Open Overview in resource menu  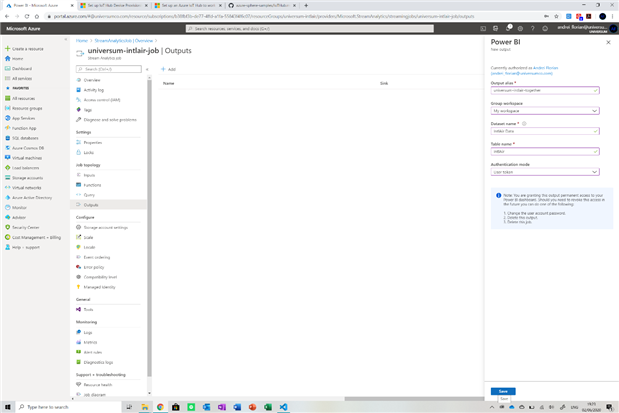coord(92,80)
